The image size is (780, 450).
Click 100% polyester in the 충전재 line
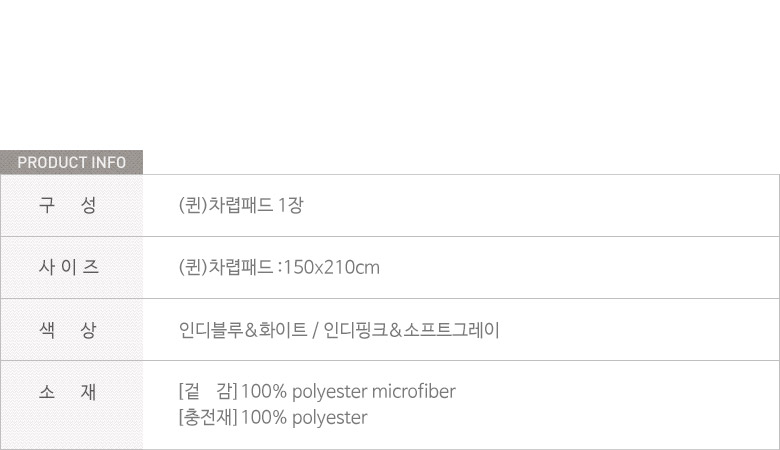[304, 417]
